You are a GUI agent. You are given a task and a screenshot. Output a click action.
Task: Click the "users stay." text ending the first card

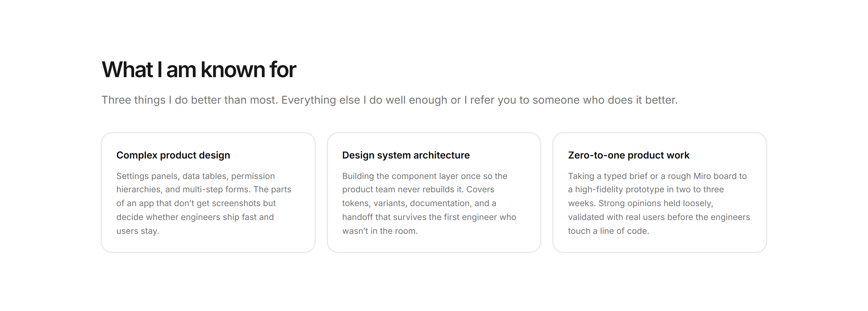tap(138, 231)
